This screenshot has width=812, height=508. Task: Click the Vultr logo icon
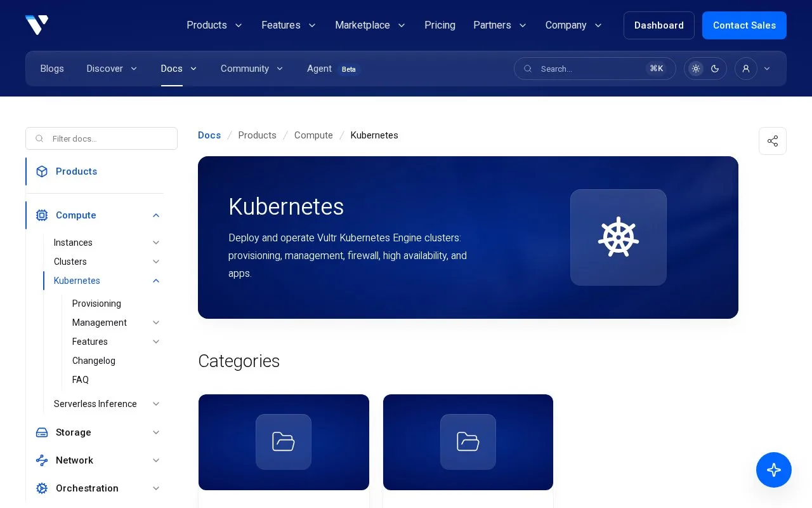(x=37, y=25)
